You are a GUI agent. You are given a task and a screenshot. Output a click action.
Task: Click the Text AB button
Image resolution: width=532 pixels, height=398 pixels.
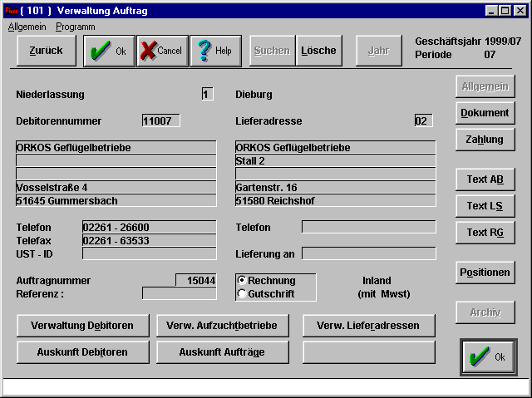[x=485, y=179]
